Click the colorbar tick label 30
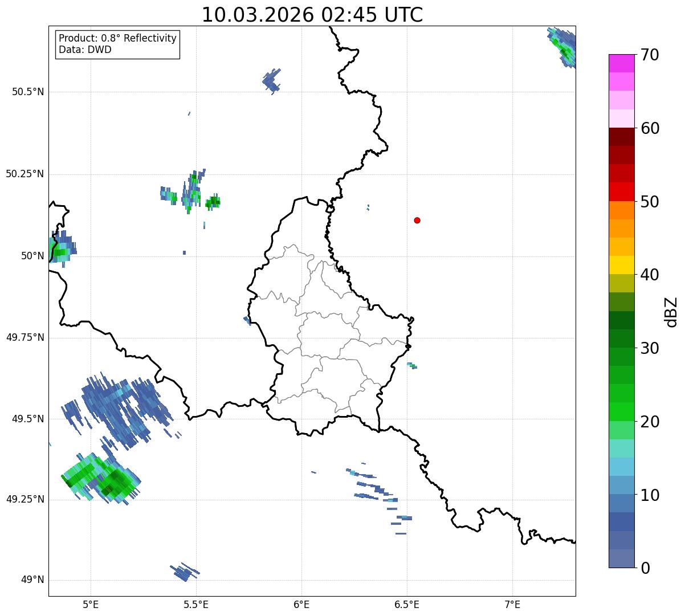Screen dimensions: 685x616 [x=650, y=348]
